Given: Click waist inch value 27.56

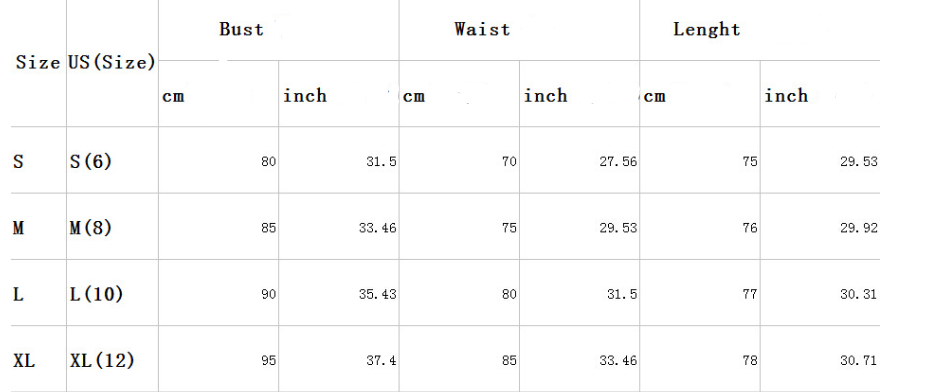Looking at the screenshot, I should tap(618, 162).
